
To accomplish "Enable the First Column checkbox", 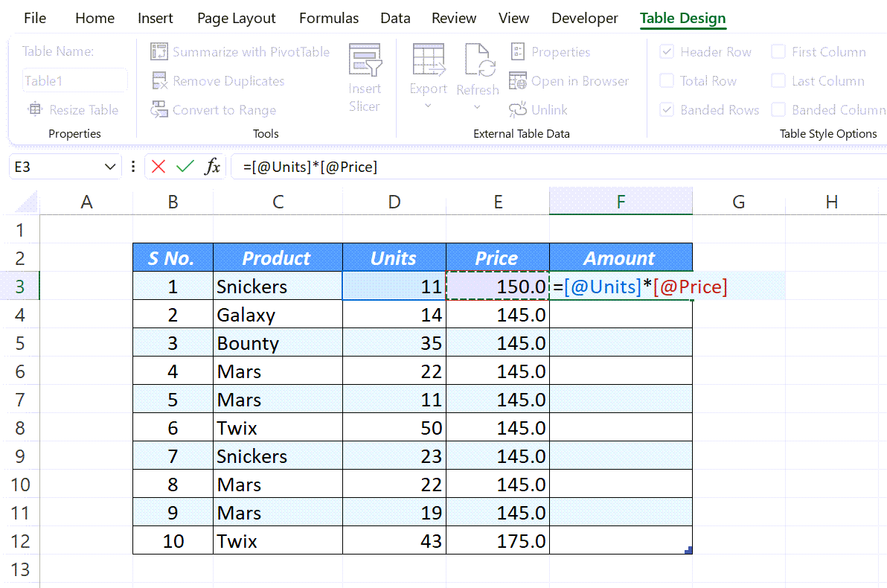I will tap(778, 51).
